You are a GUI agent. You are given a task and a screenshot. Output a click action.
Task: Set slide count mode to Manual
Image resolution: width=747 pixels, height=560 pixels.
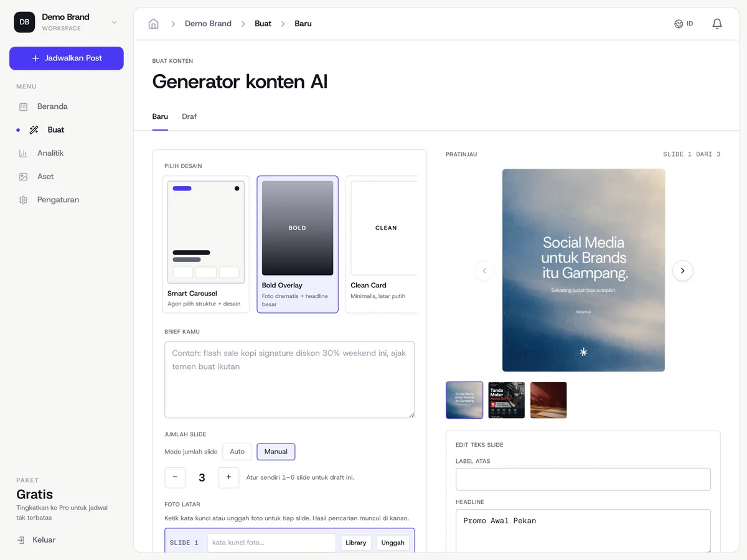276,452
